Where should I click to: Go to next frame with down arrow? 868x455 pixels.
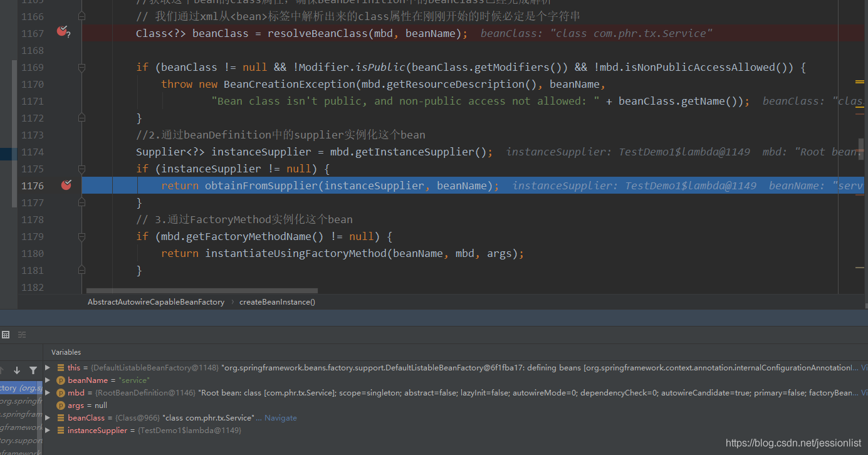pos(17,370)
